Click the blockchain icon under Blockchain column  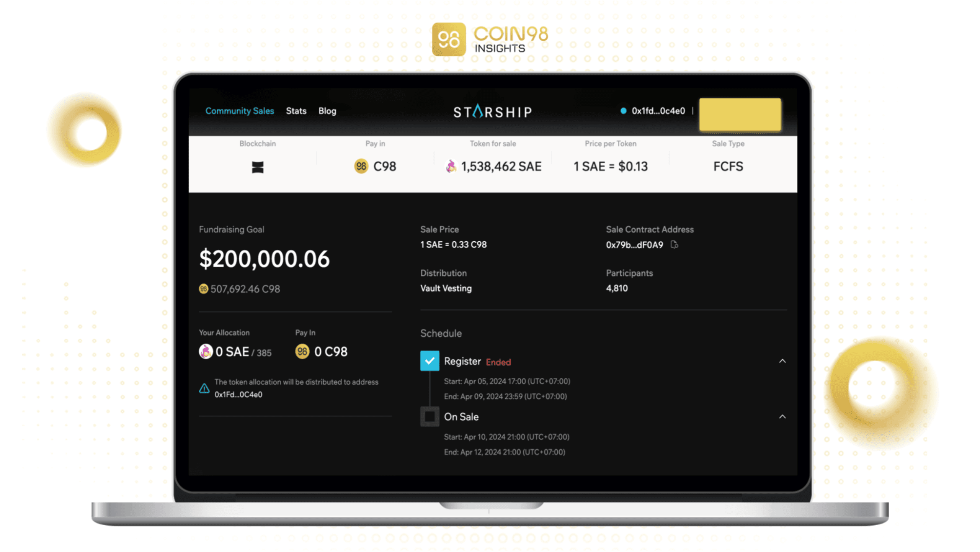point(258,166)
